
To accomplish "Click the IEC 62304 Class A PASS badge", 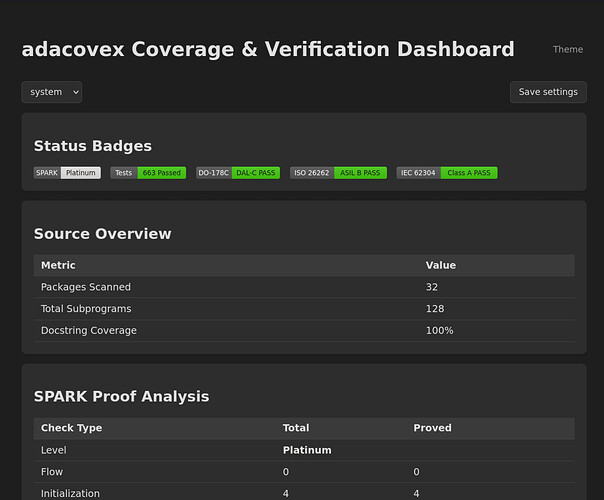I will point(447,173).
